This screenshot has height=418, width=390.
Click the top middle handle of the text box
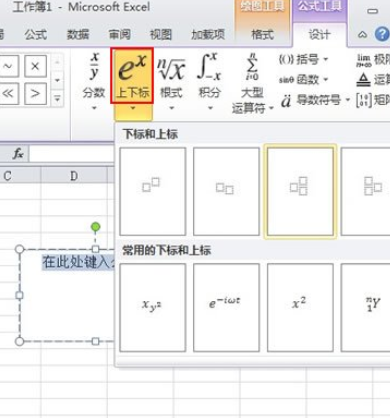tap(95, 249)
